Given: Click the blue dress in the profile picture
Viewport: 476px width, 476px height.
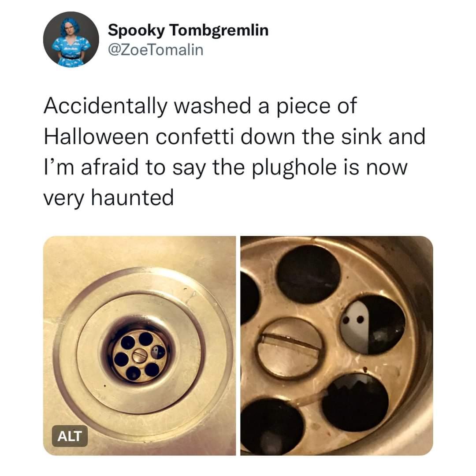Looking at the screenshot, I should (x=71, y=52).
